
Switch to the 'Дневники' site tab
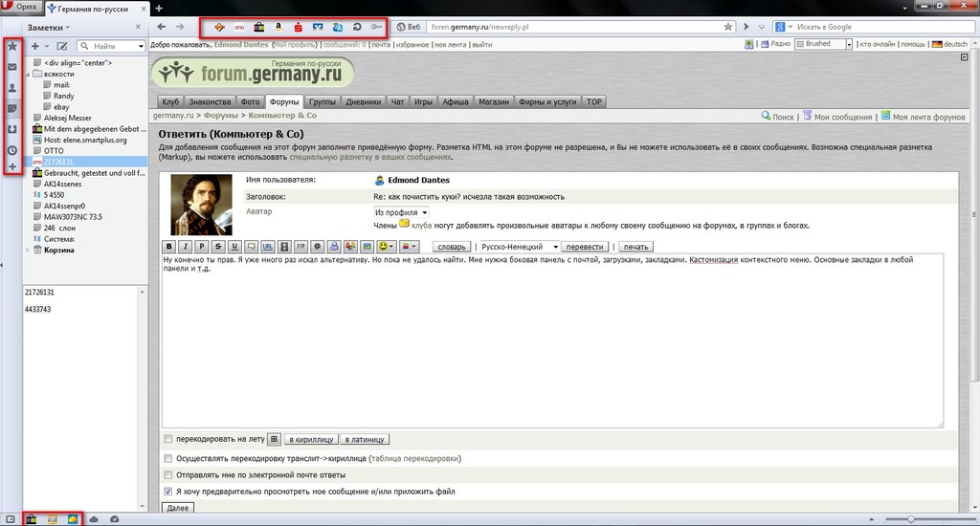pyautogui.click(x=364, y=101)
